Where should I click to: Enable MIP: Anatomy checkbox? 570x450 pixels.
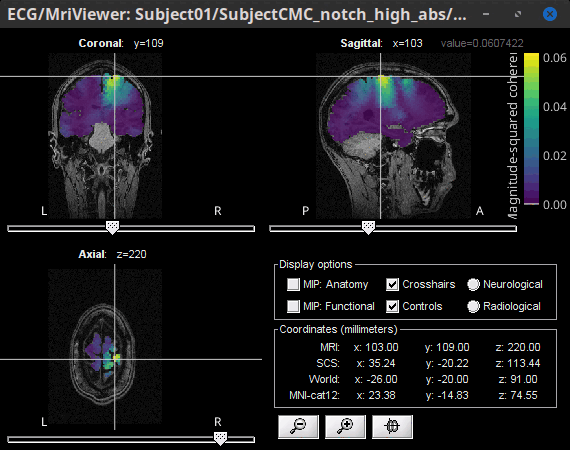tap(293, 284)
